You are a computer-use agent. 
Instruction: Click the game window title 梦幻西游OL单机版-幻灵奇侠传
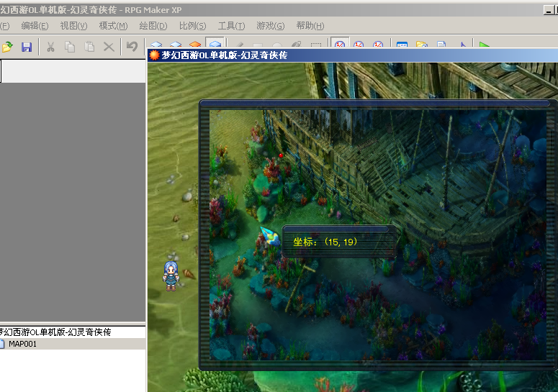(225, 55)
